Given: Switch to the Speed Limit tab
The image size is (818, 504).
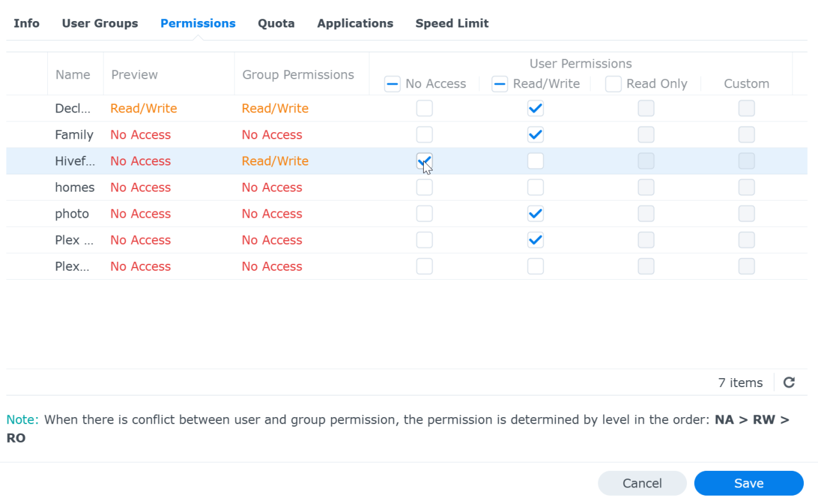Looking at the screenshot, I should click(x=452, y=24).
